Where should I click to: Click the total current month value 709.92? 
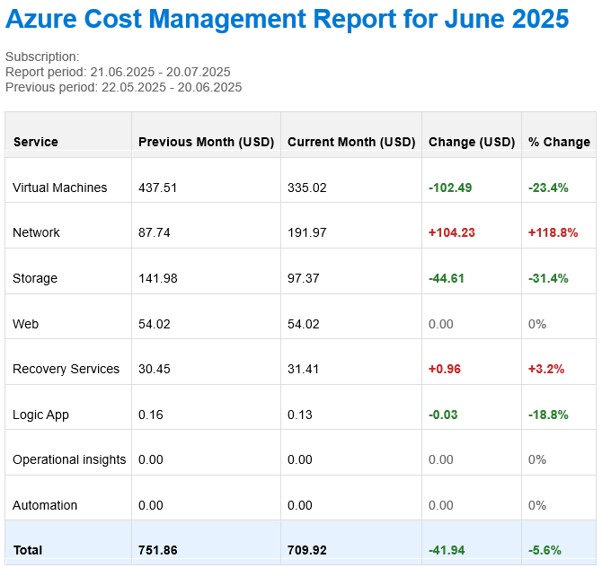pyautogui.click(x=307, y=550)
